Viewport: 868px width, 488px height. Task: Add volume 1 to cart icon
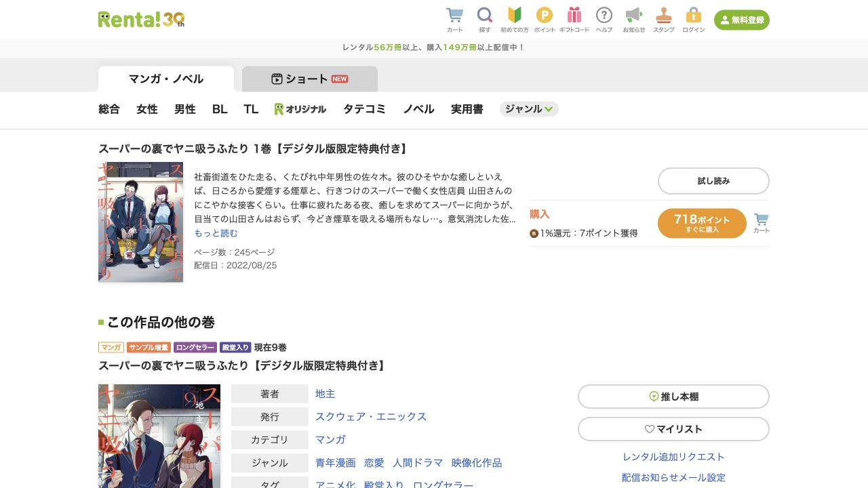761,223
